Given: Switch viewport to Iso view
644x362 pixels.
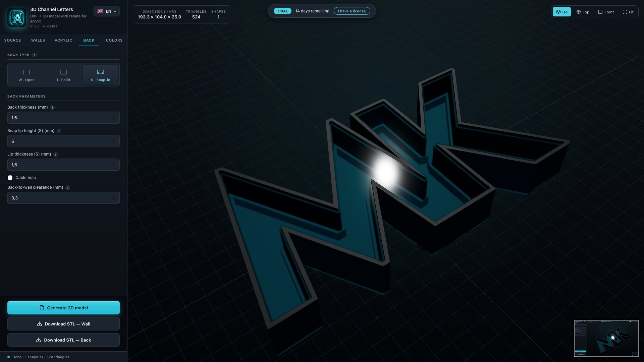Looking at the screenshot, I should pos(561,12).
